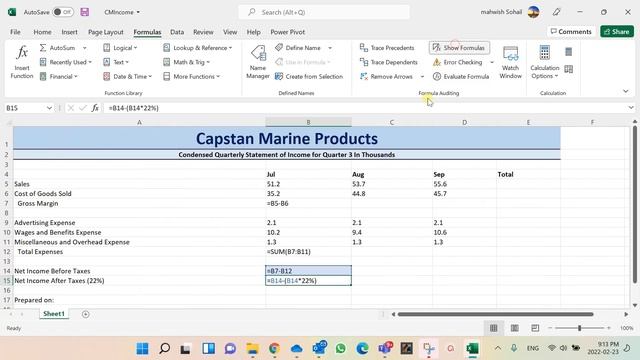Open Microsoft Edge from taskbar
This screenshot has width=640, height=360.
(362, 348)
